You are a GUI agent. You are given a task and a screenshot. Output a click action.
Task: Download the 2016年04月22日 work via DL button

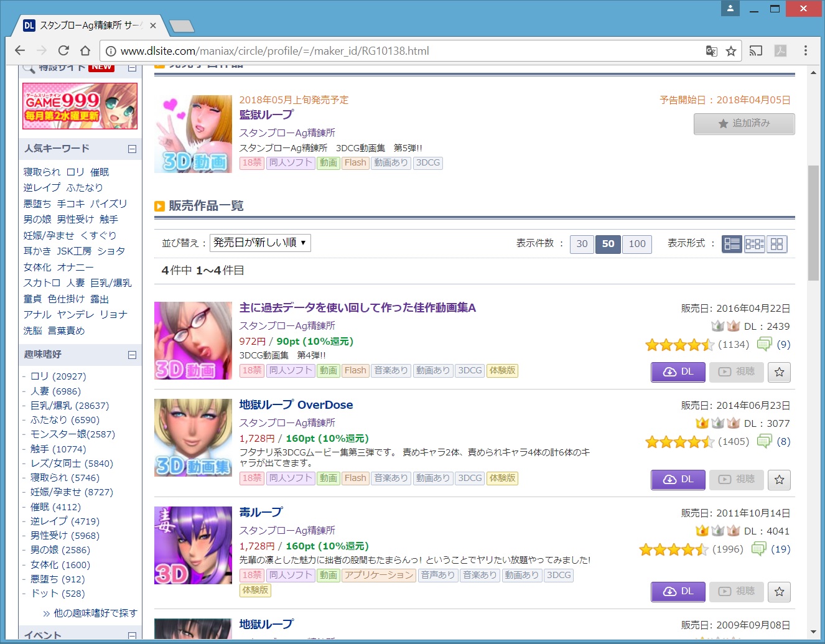pos(678,371)
